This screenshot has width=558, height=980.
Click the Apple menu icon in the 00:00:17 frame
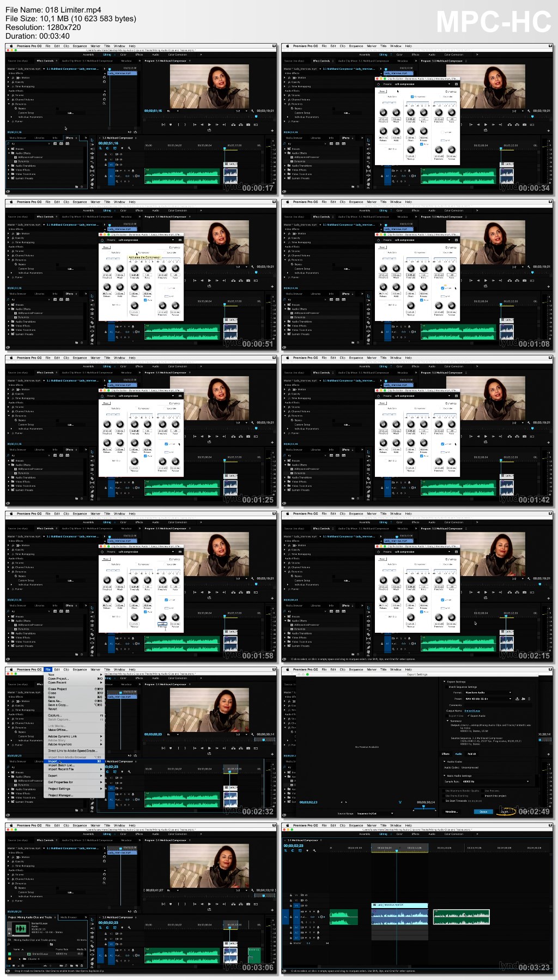tap(11, 46)
